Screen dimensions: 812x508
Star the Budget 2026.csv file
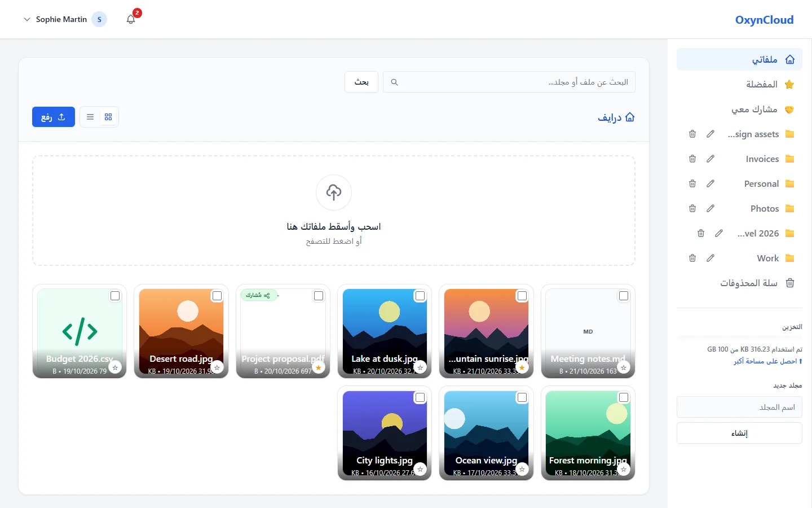[x=115, y=367]
